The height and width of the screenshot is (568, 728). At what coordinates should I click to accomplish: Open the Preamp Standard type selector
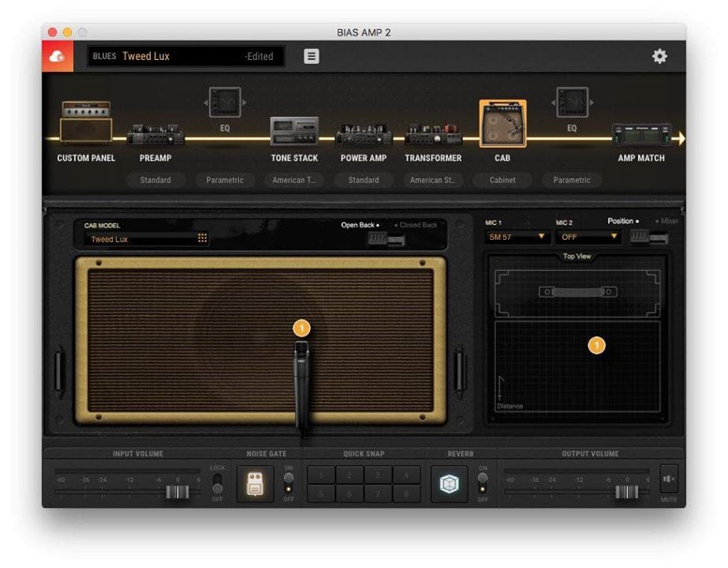coord(155,180)
